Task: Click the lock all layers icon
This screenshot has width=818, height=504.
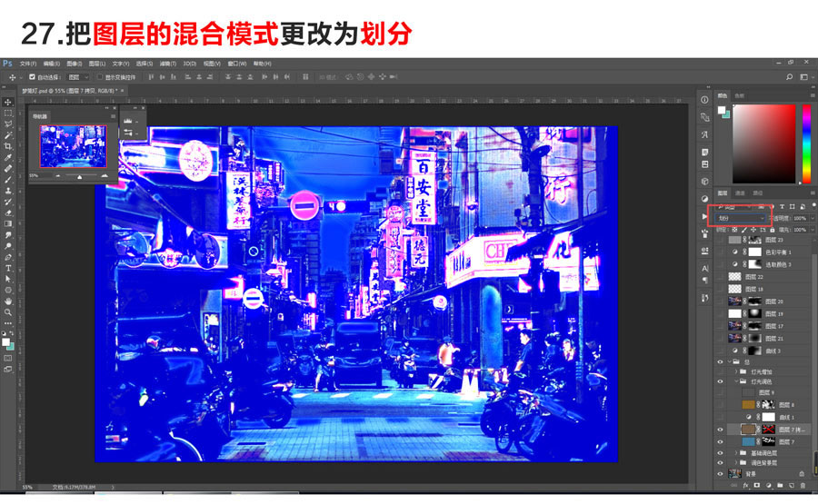Action: click(772, 230)
